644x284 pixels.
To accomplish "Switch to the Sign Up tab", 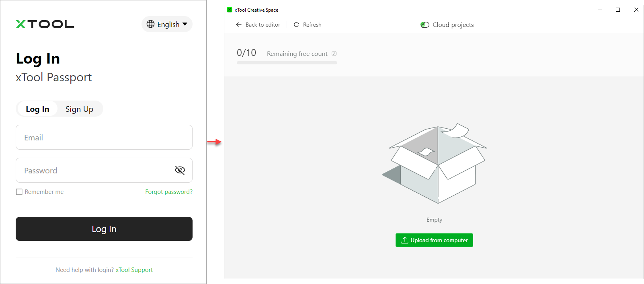I will click(79, 109).
